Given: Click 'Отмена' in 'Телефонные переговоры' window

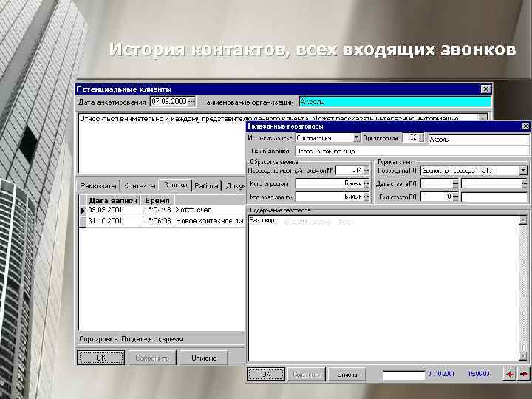Looking at the screenshot, I should pyautogui.click(x=347, y=374).
